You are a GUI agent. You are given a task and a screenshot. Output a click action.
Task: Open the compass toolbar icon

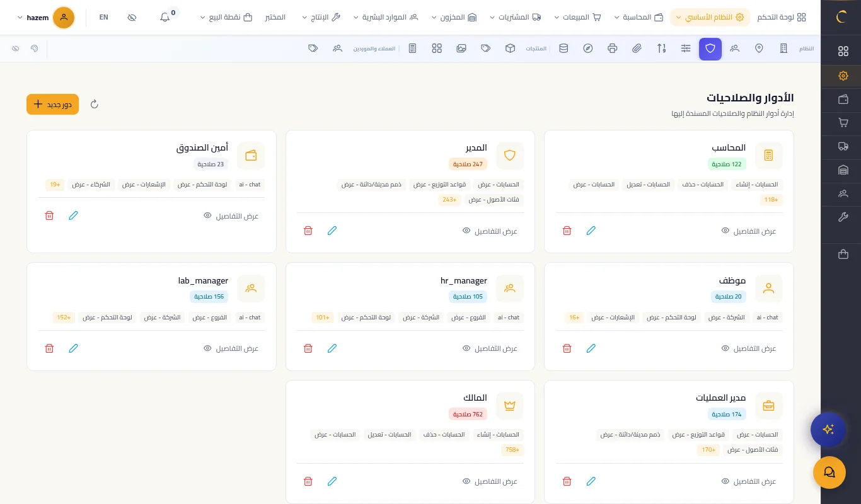coord(588,49)
